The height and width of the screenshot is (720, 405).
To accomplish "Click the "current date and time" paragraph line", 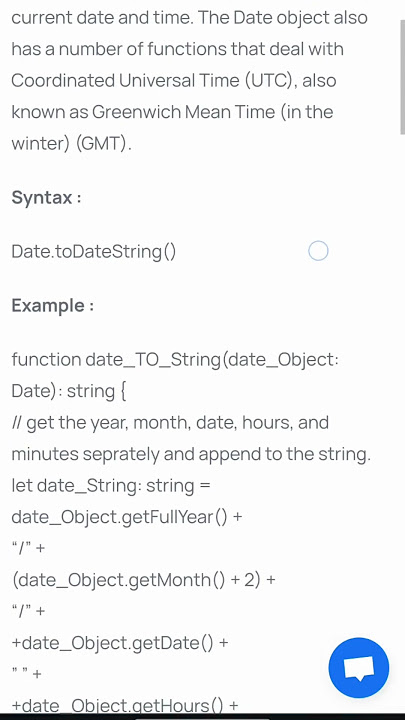I will tap(190, 18).
